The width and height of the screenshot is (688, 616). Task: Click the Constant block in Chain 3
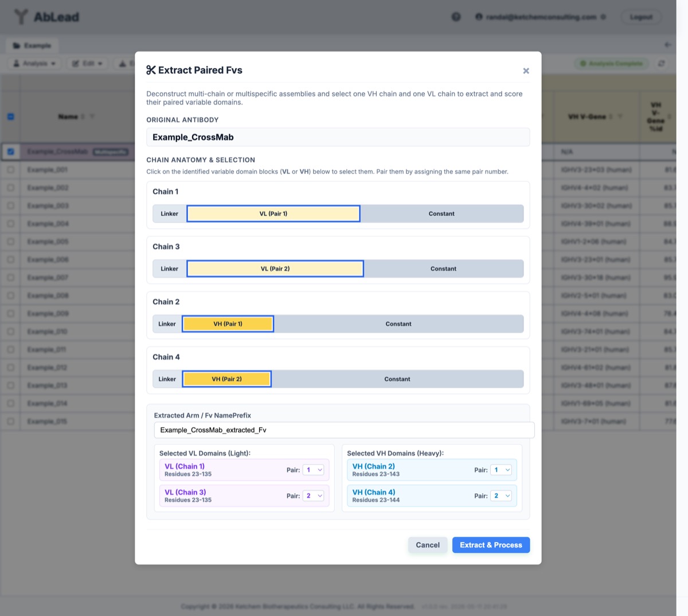444,268
